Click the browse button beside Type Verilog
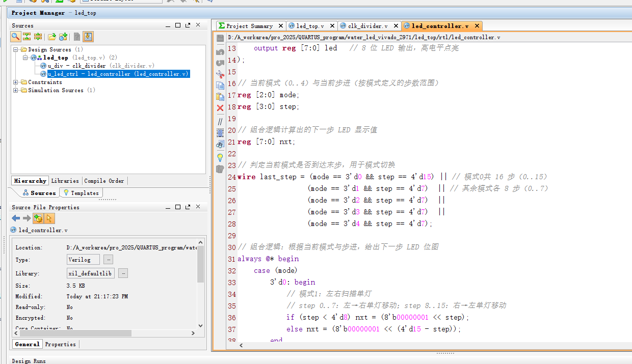This screenshot has width=632, height=364. 108,260
